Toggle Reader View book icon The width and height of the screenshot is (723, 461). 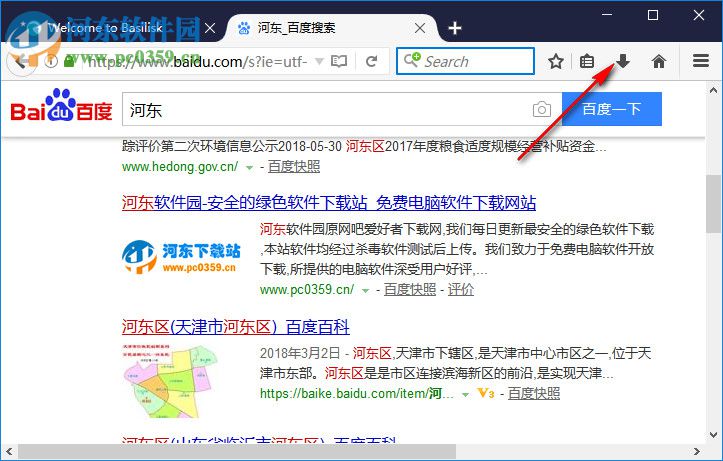339,61
